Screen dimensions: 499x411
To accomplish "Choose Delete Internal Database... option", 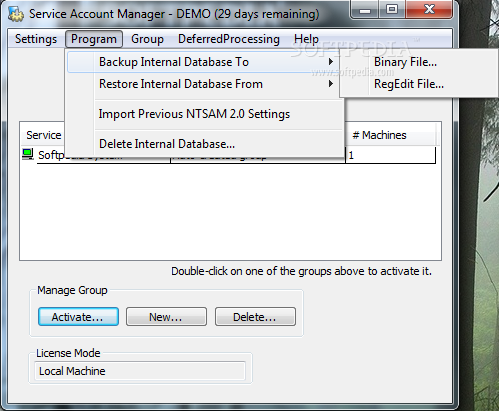I will point(203,144).
